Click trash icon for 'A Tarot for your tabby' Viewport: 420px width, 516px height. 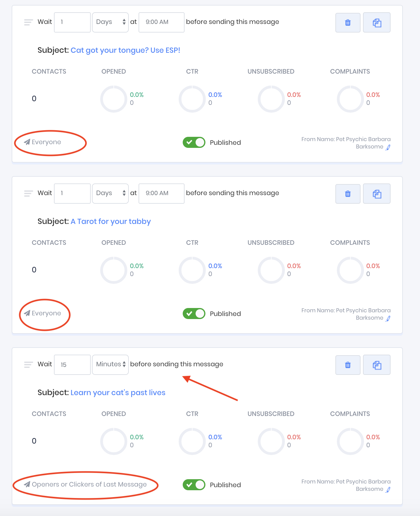pos(348,194)
